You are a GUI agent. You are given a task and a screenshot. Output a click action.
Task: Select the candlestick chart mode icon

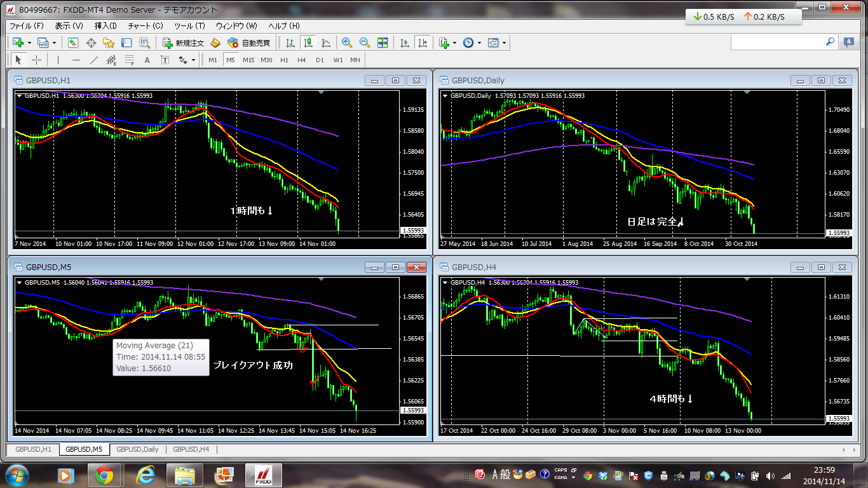308,43
